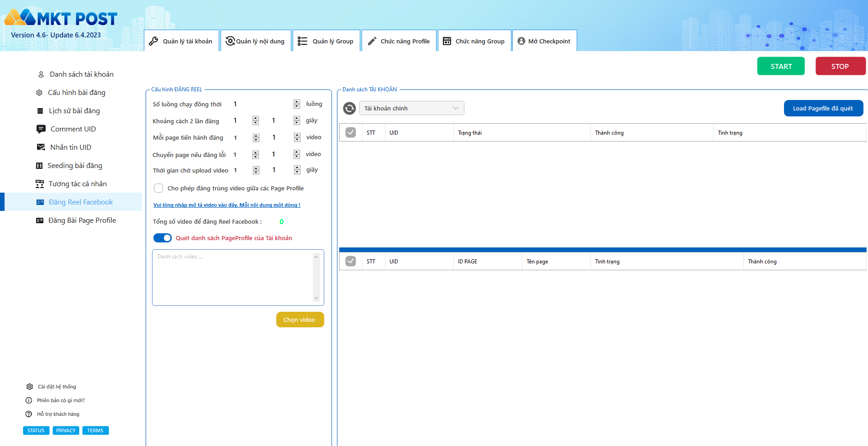Viewport: 868px width, 446px height.
Task: Click inside the Danh sách video text area
Action: tap(233, 278)
